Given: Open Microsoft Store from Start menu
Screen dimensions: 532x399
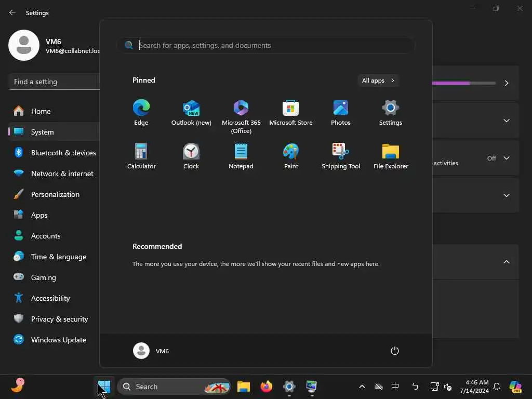Looking at the screenshot, I should click(291, 113).
